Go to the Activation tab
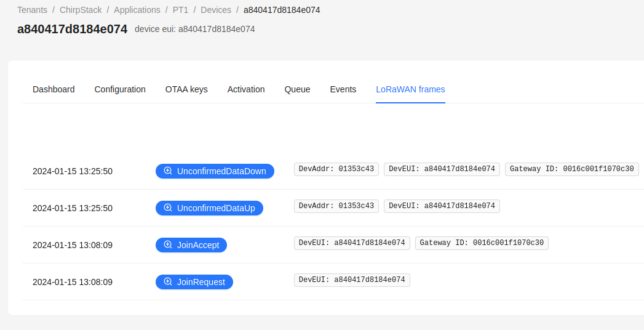The width and height of the screenshot is (644, 330). 246,89
